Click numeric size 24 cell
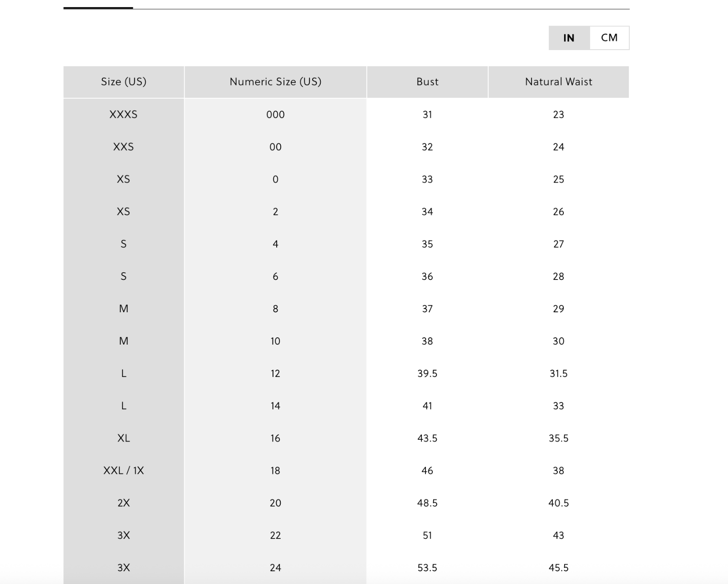The height and width of the screenshot is (584, 728). click(275, 568)
